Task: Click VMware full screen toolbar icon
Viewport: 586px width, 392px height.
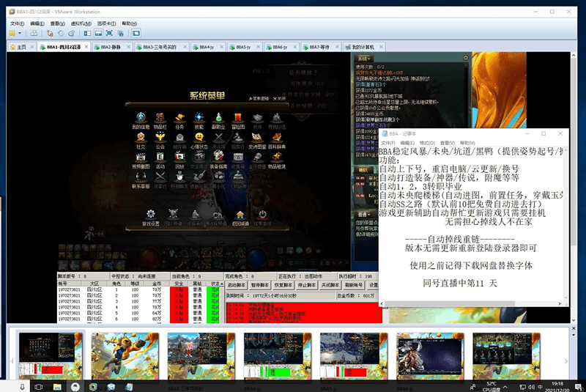Action: (109, 33)
